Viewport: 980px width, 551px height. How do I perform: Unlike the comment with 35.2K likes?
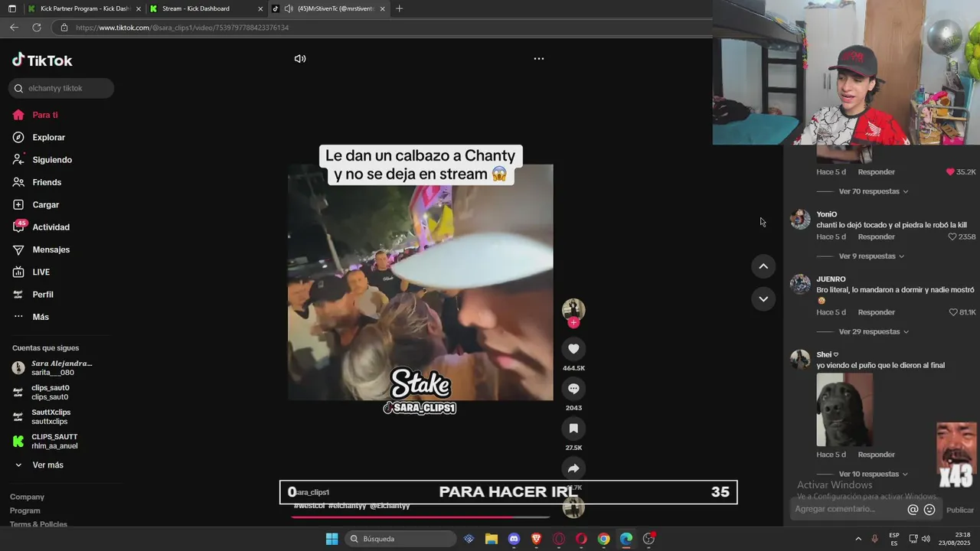[x=950, y=172]
